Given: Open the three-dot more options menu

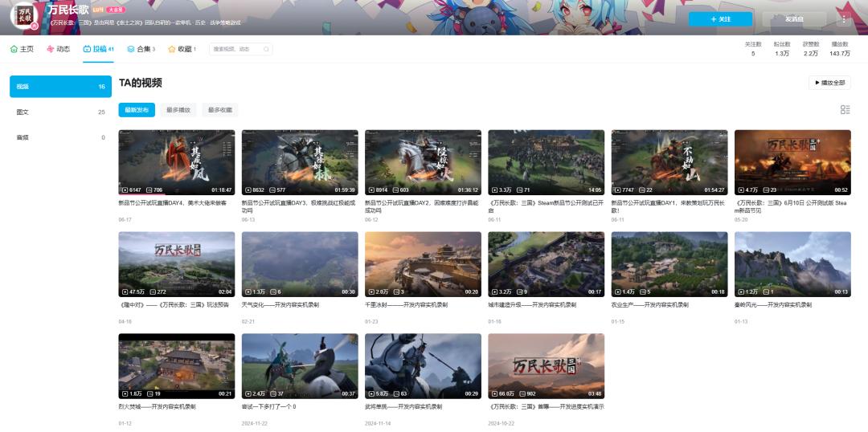Looking at the screenshot, I should [843, 18].
